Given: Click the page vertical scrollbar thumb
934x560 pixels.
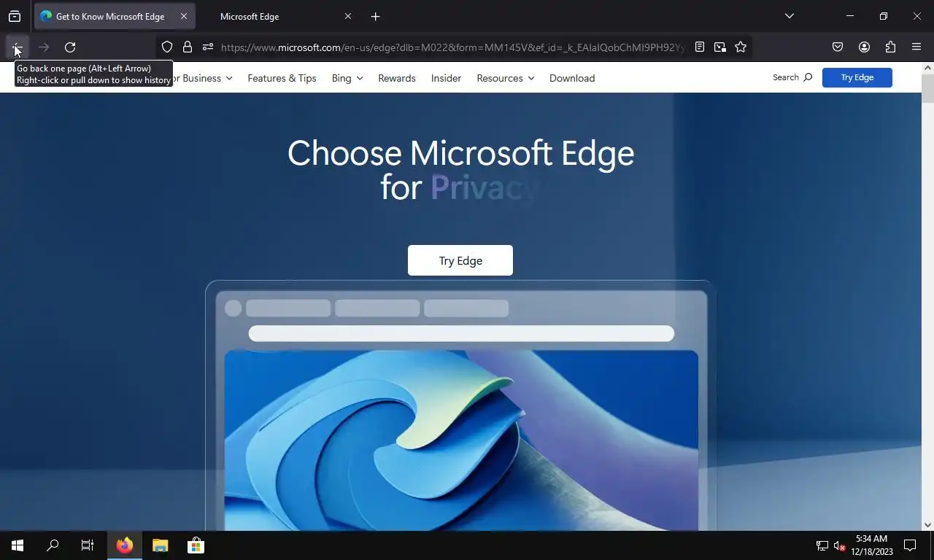Looking at the screenshot, I should click(927, 89).
